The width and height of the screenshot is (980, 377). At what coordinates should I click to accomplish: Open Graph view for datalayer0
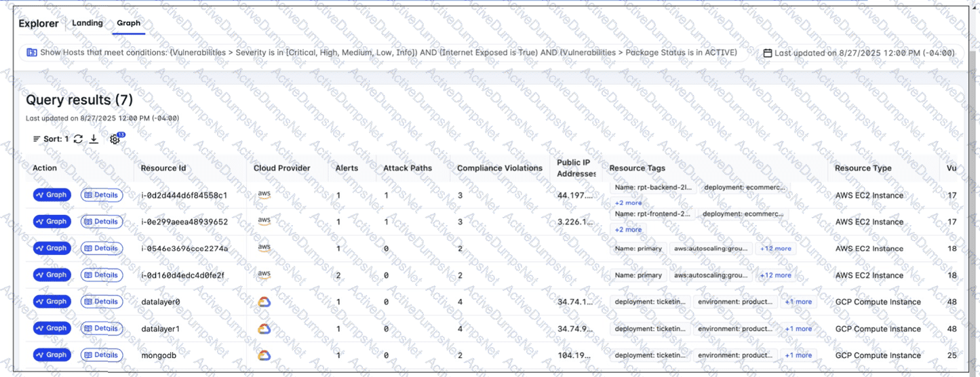[x=52, y=302]
